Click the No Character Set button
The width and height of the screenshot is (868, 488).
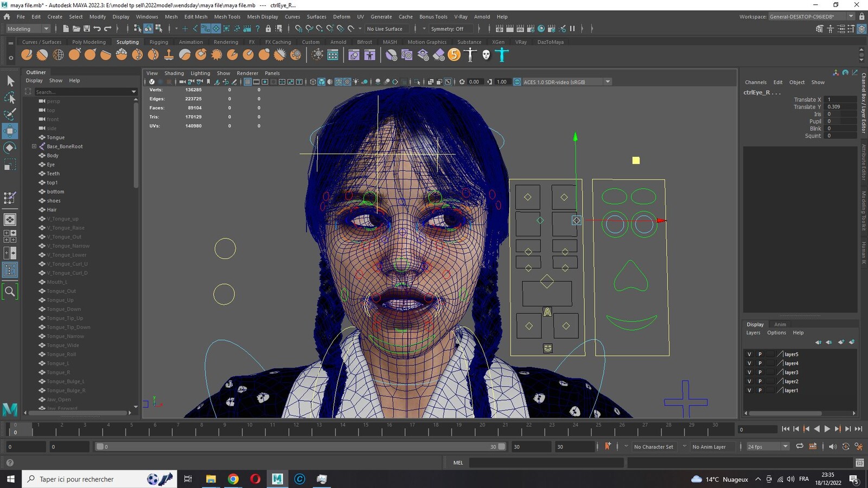click(x=653, y=447)
